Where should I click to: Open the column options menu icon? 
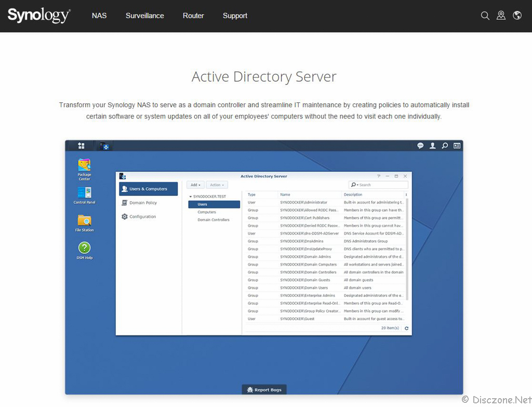click(x=406, y=194)
